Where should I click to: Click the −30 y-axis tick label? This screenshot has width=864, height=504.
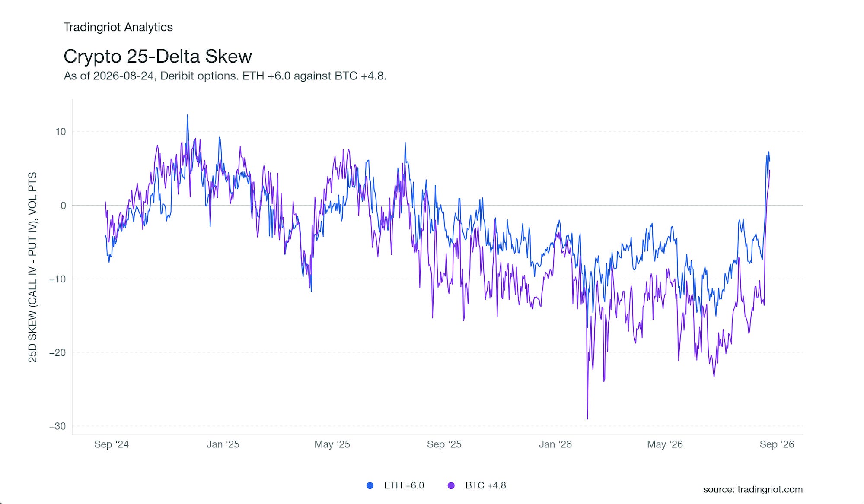coord(57,426)
